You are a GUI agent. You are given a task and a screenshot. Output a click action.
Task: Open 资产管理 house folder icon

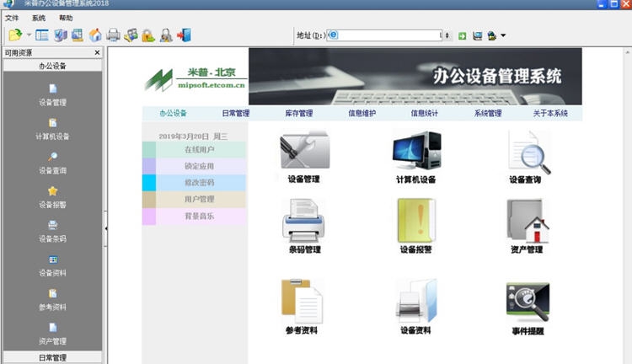click(x=528, y=221)
